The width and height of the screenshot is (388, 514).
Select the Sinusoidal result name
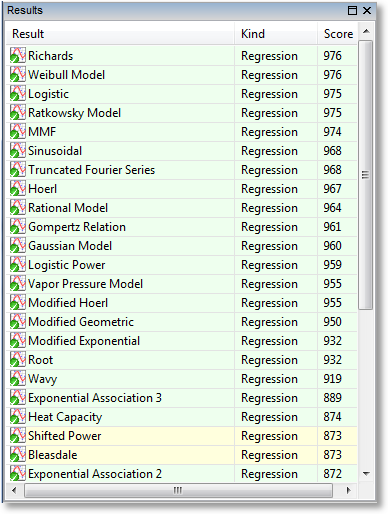tap(55, 151)
